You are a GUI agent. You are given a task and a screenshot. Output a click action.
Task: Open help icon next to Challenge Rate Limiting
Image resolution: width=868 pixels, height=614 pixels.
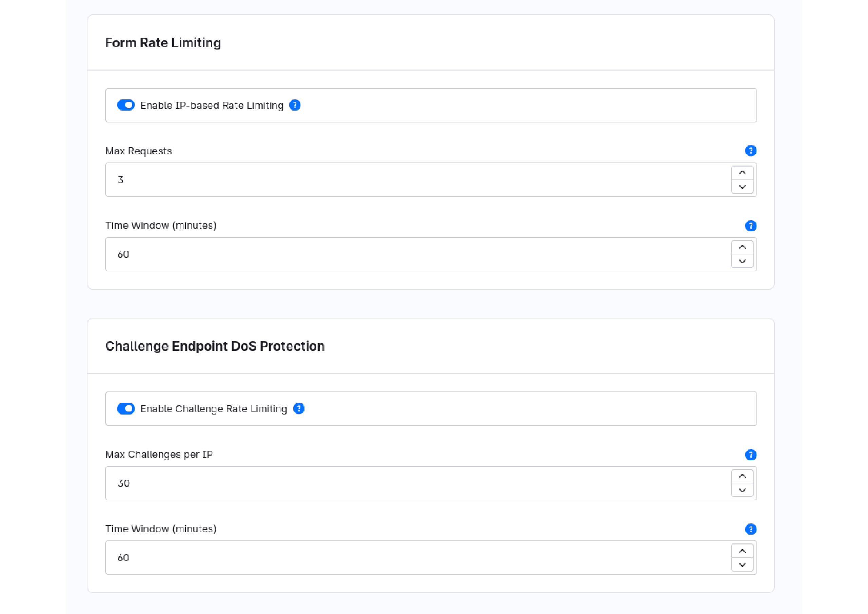[299, 408]
